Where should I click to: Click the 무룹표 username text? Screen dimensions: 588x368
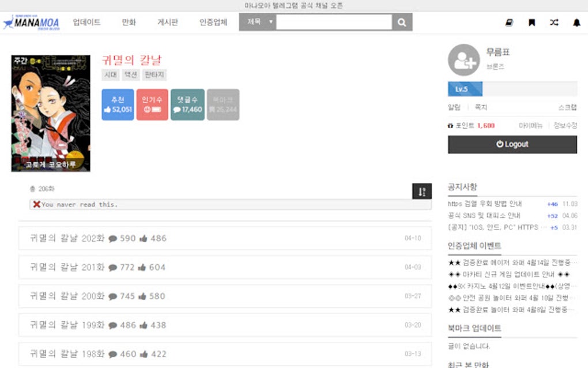pos(498,52)
